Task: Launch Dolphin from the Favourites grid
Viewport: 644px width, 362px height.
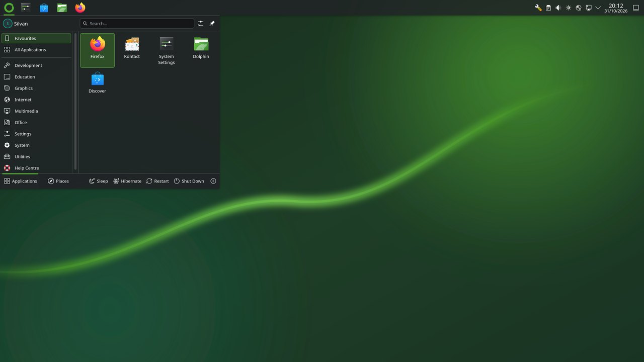Action: [x=201, y=50]
